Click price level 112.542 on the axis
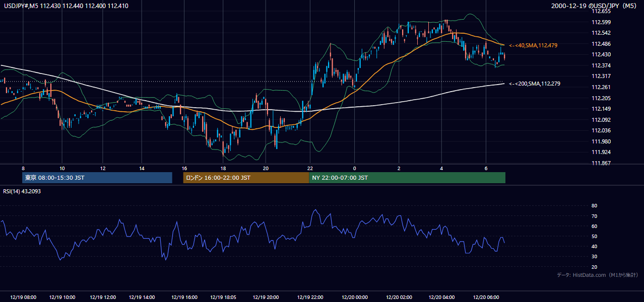 click(x=601, y=33)
